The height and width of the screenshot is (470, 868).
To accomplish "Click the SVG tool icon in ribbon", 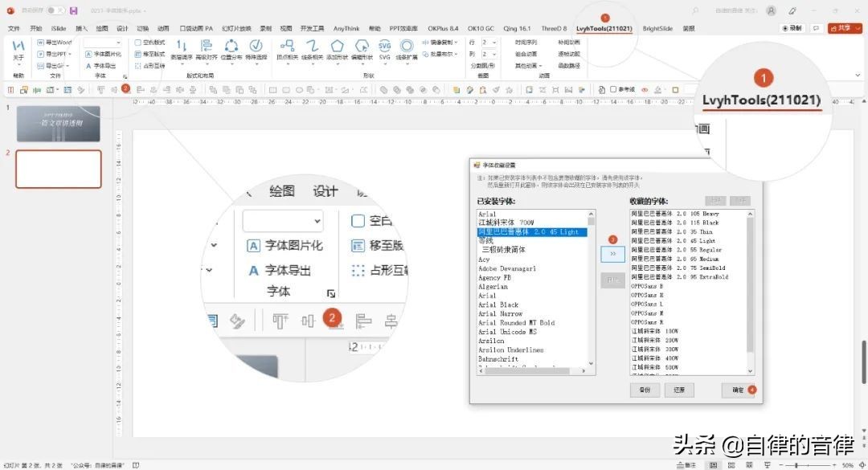I will click(x=385, y=46).
